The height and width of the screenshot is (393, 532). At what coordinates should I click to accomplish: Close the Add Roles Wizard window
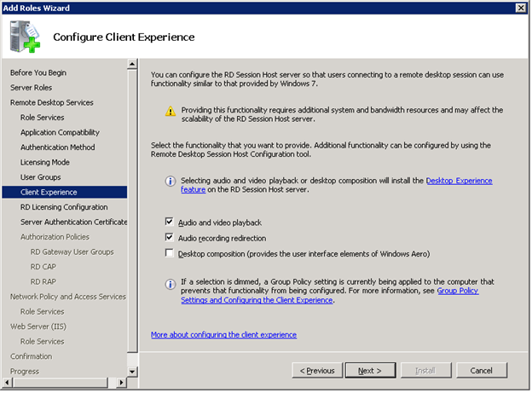pyautogui.click(x=520, y=8)
